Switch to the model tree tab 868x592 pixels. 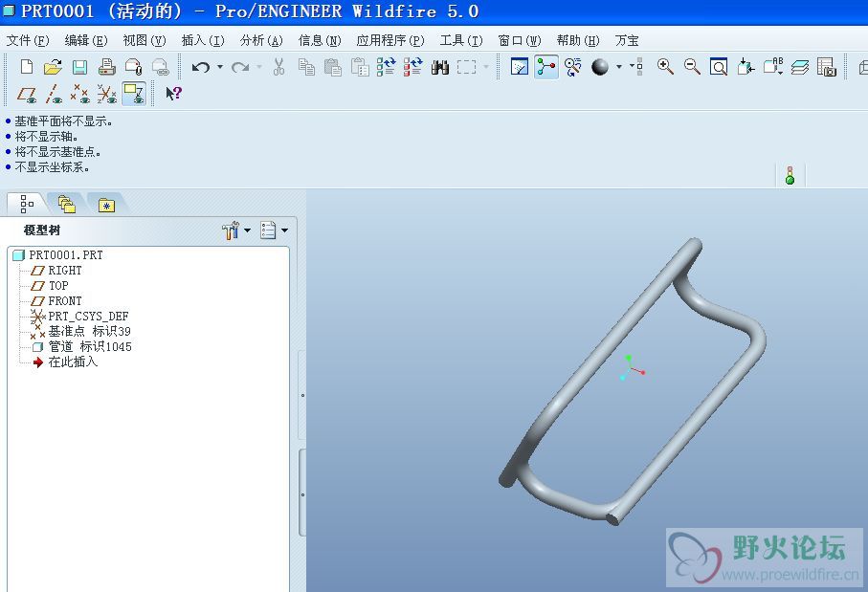pos(26,204)
